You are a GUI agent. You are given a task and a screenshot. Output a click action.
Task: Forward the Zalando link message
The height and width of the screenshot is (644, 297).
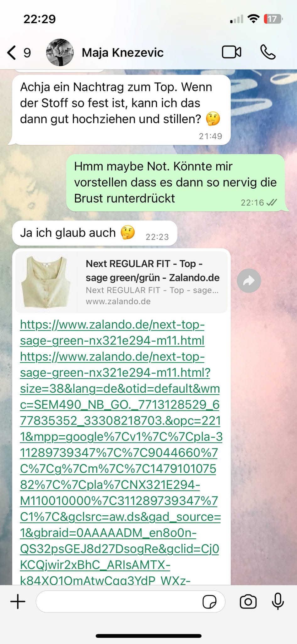pos(249,280)
